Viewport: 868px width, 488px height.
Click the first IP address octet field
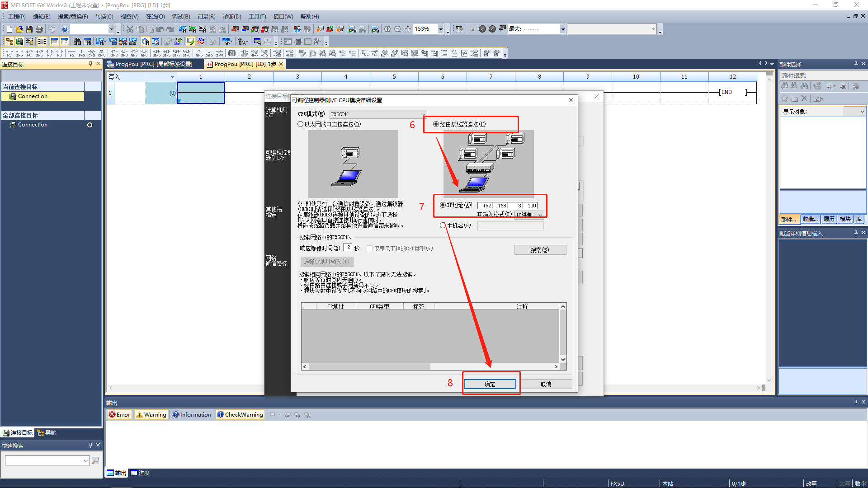click(486, 206)
